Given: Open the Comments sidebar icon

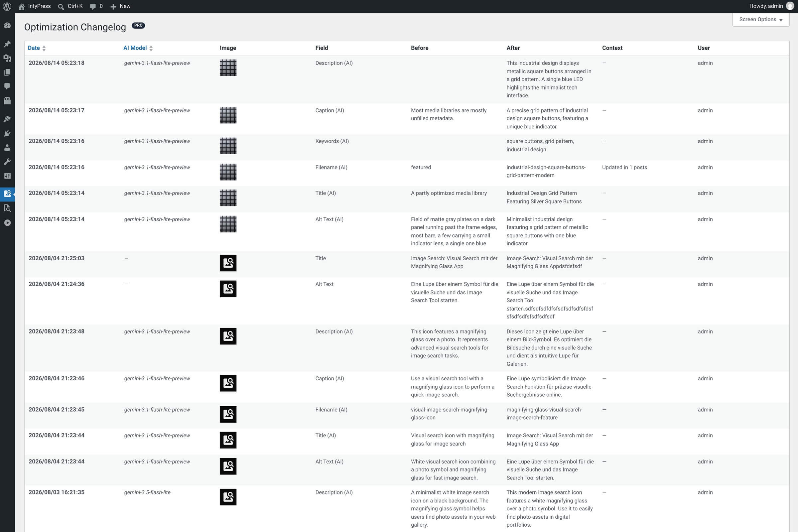Looking at the screenshot, I should [x=7, y=86].
